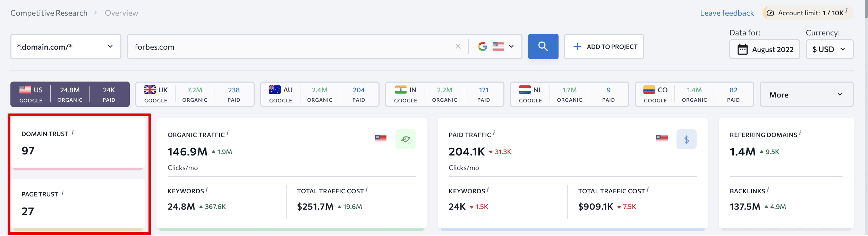Image resolution: width=868 pixels, height=236 pixels.
Task: Click the Data for: label
Action: tap(745, 33)
